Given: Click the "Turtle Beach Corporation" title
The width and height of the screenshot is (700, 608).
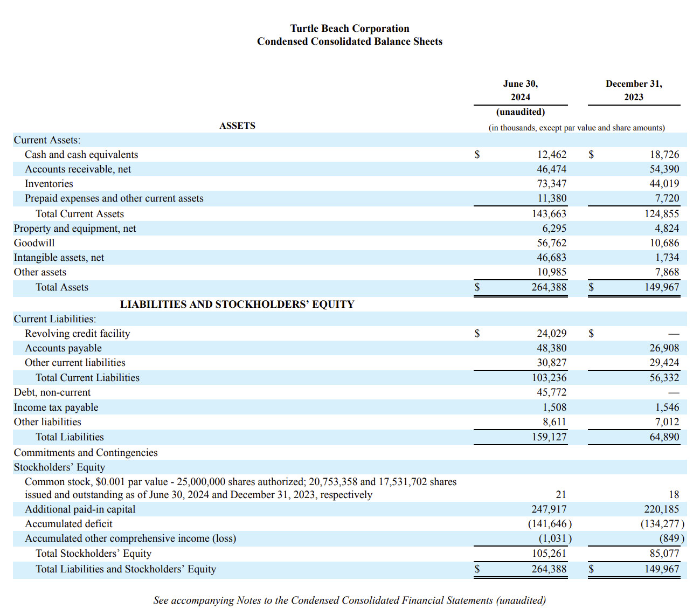Looking at the screenshot, I should pos(350,29).
